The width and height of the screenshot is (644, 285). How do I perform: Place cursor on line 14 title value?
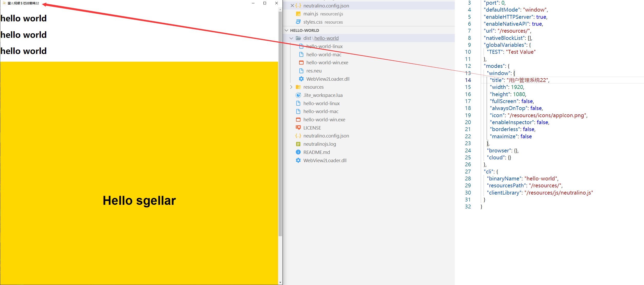click(x=527, y=80)
